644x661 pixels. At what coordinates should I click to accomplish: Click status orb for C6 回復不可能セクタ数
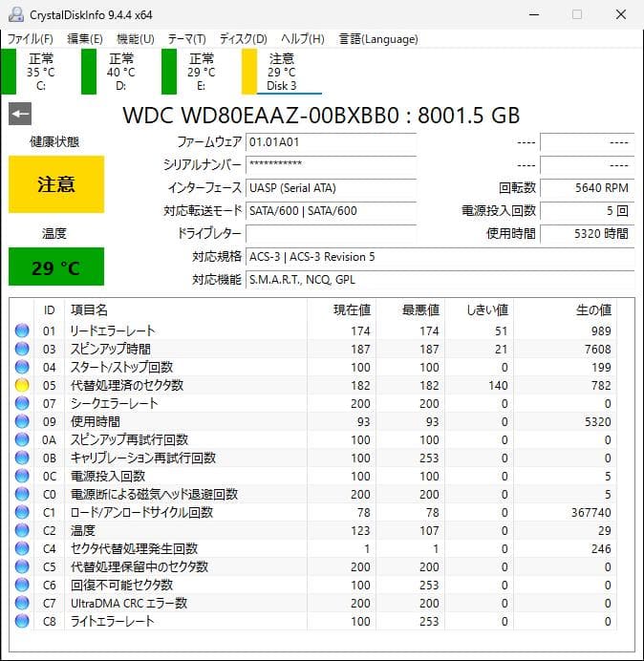pos(22,585)
